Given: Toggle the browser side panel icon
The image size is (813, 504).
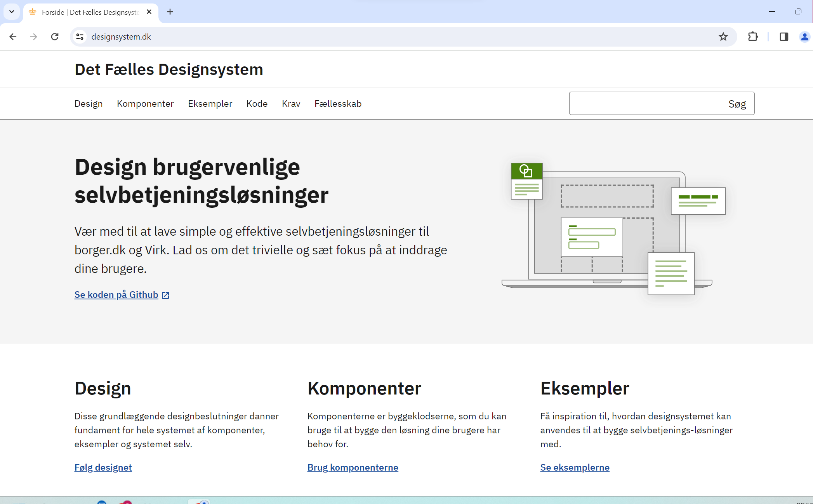Looking at the screenshot, I should point(783,36).
